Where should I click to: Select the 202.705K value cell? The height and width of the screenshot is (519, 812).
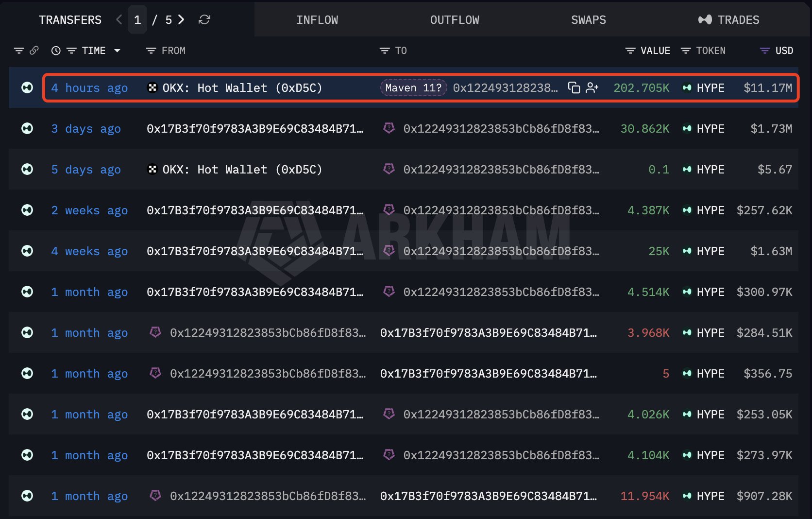tap(642, 88)
